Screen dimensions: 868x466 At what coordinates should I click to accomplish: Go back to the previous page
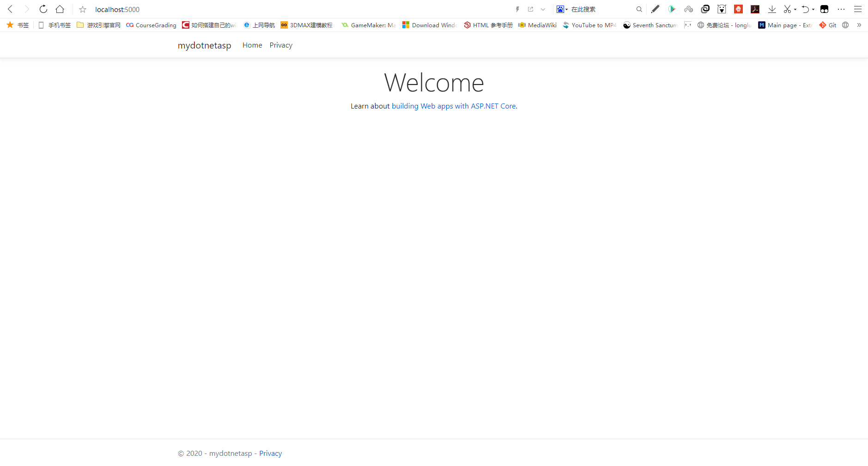[10, 9]
